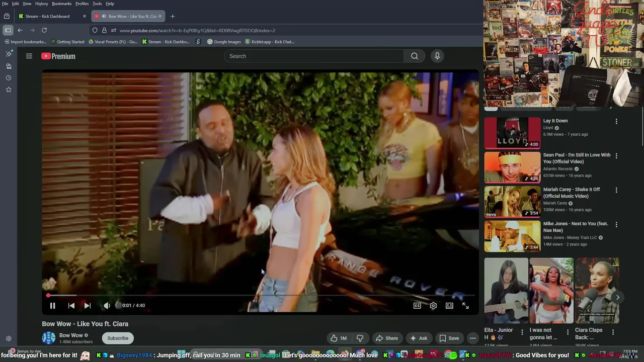Open Vocal Presets (FL) bookmark
Image resolution: width=644 pixels, height=362 pixels.
pyautogui.click(x=113, y=42)
